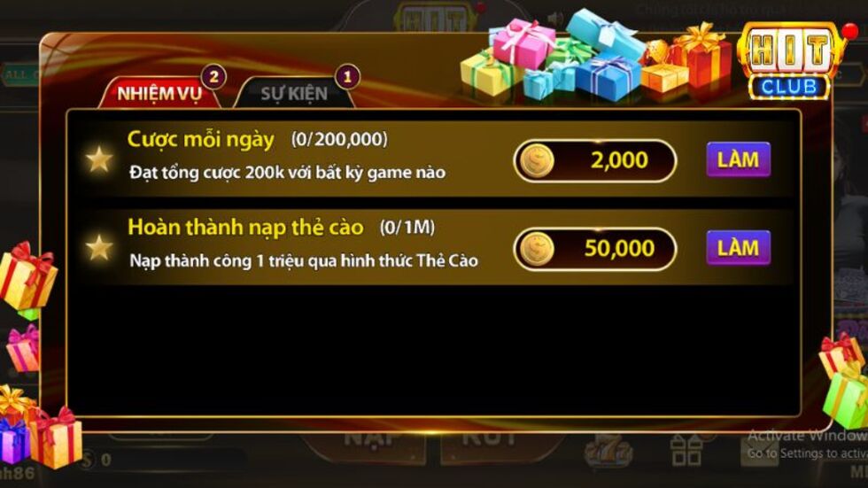Click the 50,000 reward amount pill
Viewport: 868px width, 488px height.
point(595,249)
